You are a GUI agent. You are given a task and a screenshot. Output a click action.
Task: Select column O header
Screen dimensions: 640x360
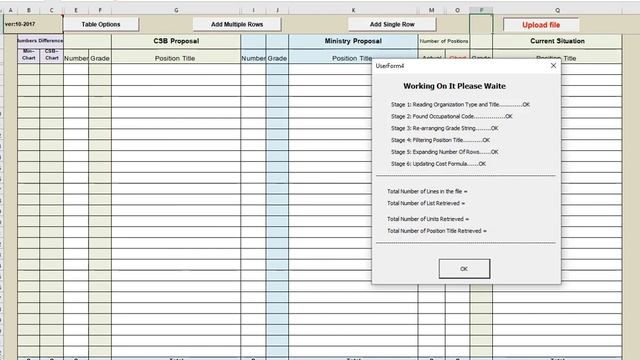click(x=457, y=10)
